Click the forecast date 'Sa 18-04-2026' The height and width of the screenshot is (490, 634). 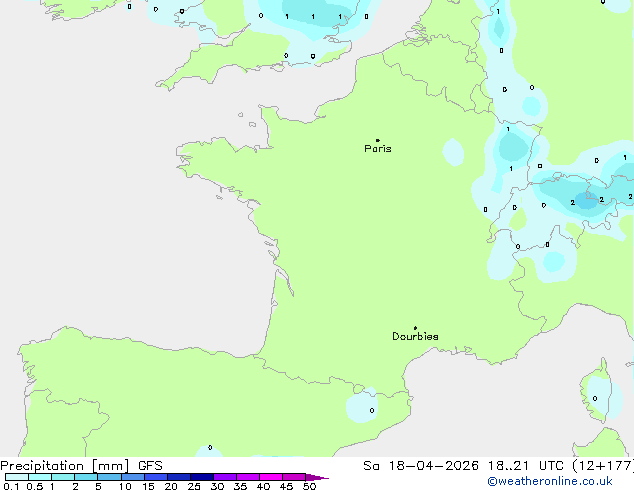click(421, 466)
